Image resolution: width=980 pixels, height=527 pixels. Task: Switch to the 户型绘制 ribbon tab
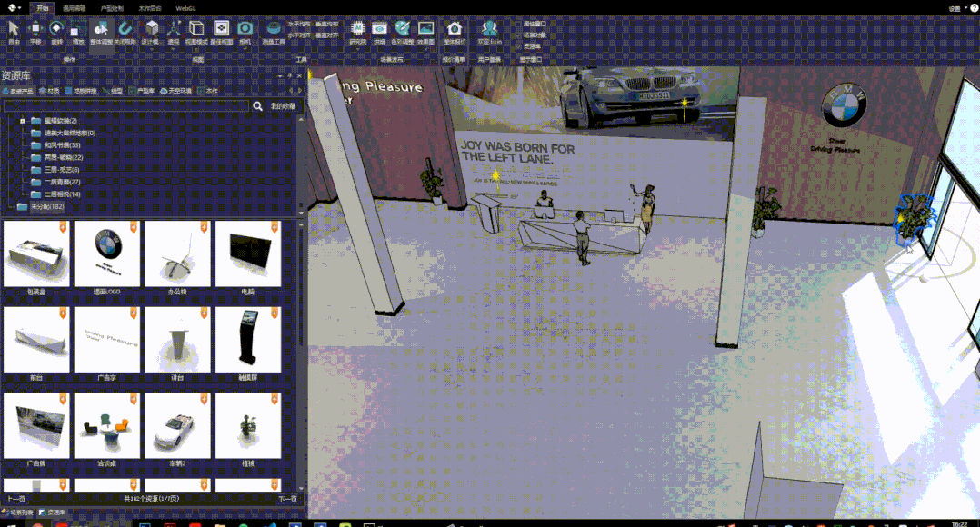(x=112, y=9)
